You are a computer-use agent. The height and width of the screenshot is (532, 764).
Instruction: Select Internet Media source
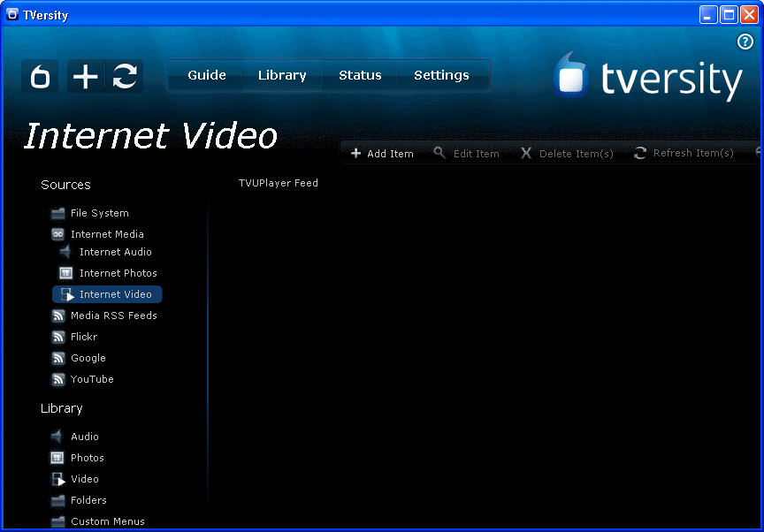(x=107, y=234)
